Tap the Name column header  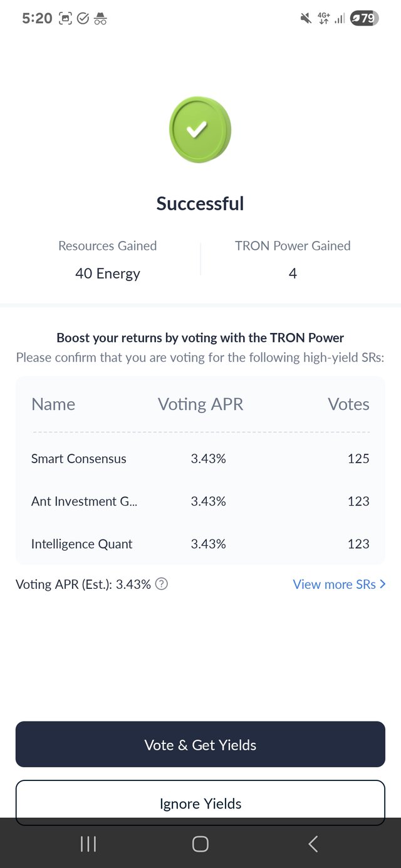(x=53, y=404)
